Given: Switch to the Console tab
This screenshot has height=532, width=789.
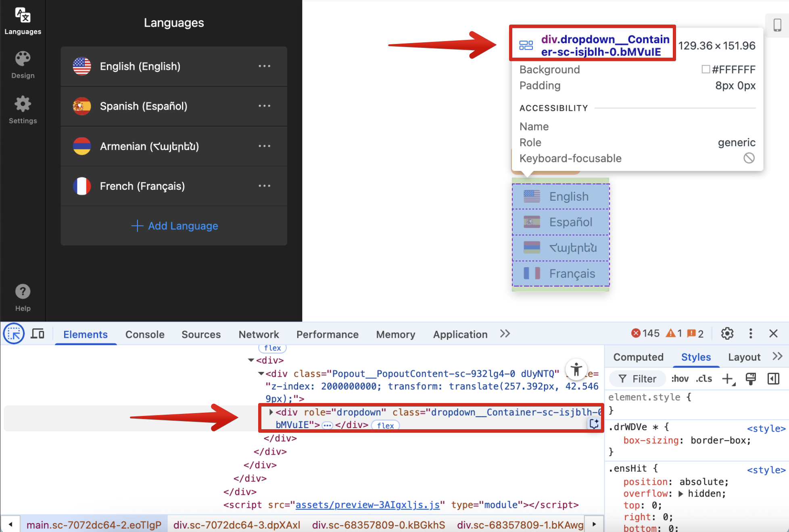Looking at the screenshot, I should pyautogui.click(x=145, y=335).
